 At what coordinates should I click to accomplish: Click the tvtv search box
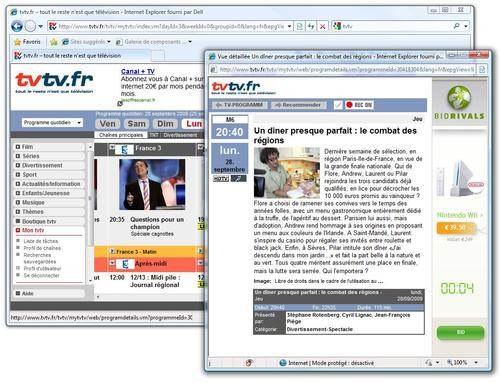[x=393, y=26]
